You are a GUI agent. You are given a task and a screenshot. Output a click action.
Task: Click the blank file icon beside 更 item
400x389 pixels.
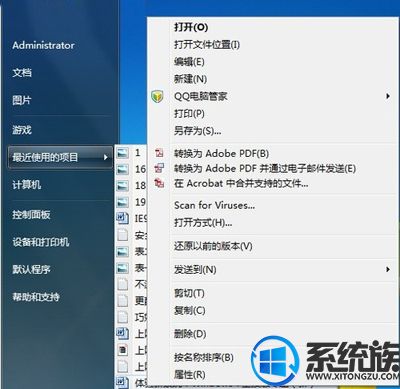[123, 300]
